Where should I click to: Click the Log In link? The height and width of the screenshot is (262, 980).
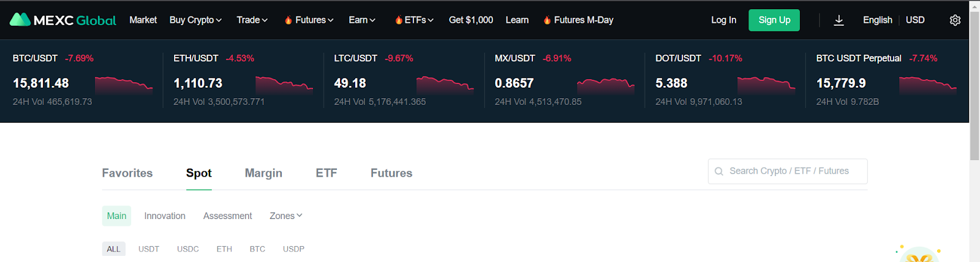pyautogui.click(x=723, y=20)
